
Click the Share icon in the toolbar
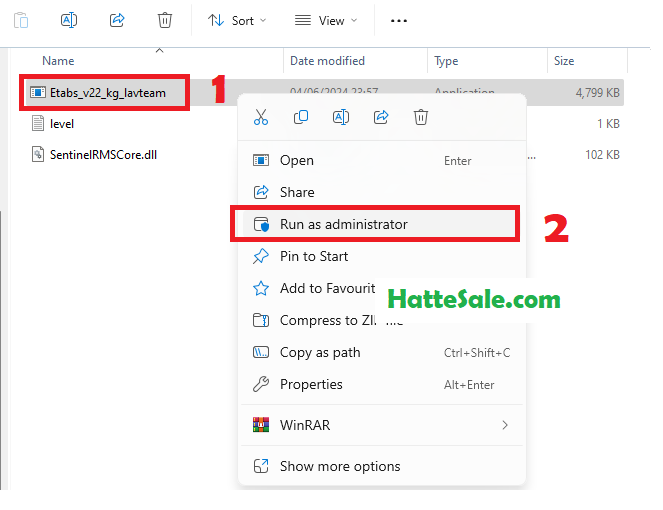(117, 20)
